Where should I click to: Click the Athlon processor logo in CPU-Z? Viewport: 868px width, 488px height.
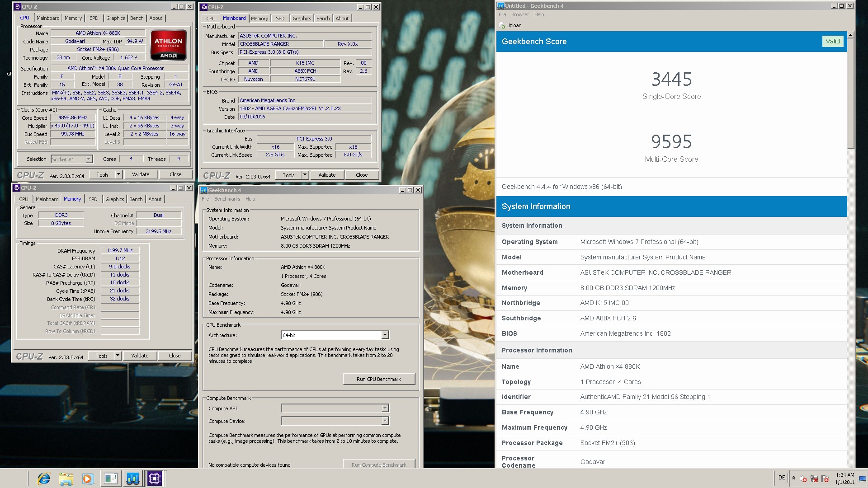pyautogui.click(x=169, y=45)
